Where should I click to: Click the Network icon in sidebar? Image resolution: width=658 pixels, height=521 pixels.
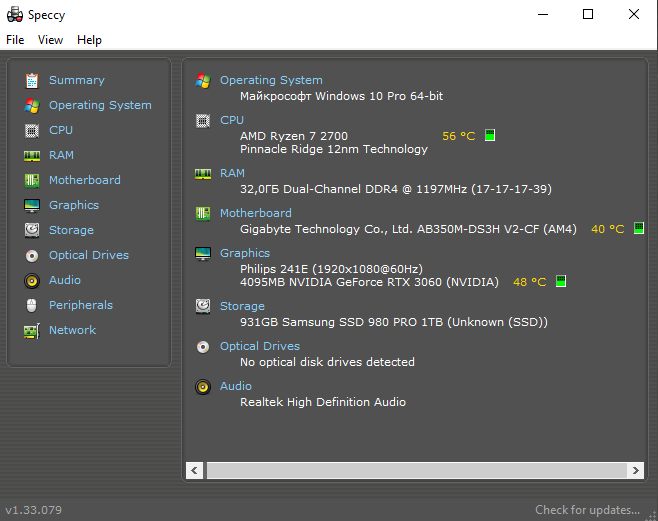31,330
